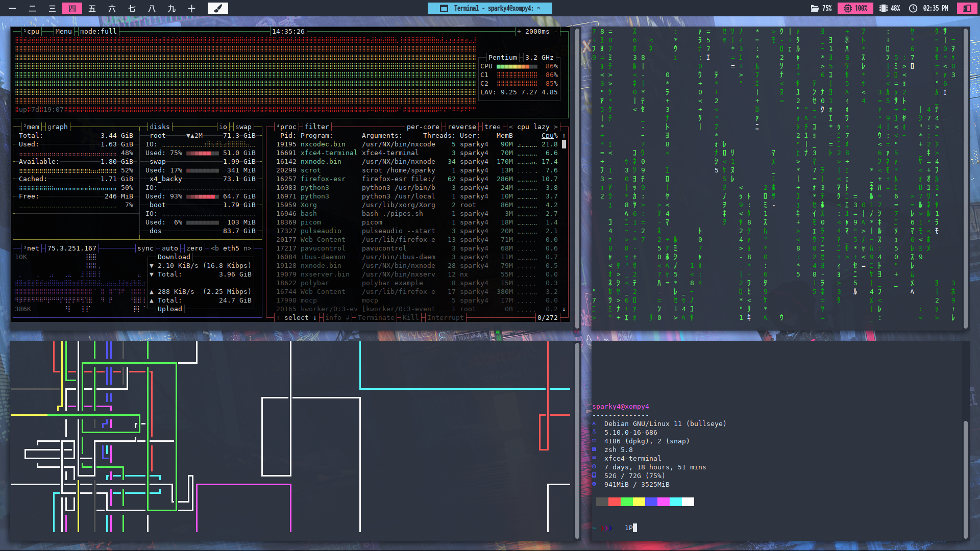
Task: Click the paintbrush icon in the top bar
Action: pyautogui.click(x=218, y=8)
